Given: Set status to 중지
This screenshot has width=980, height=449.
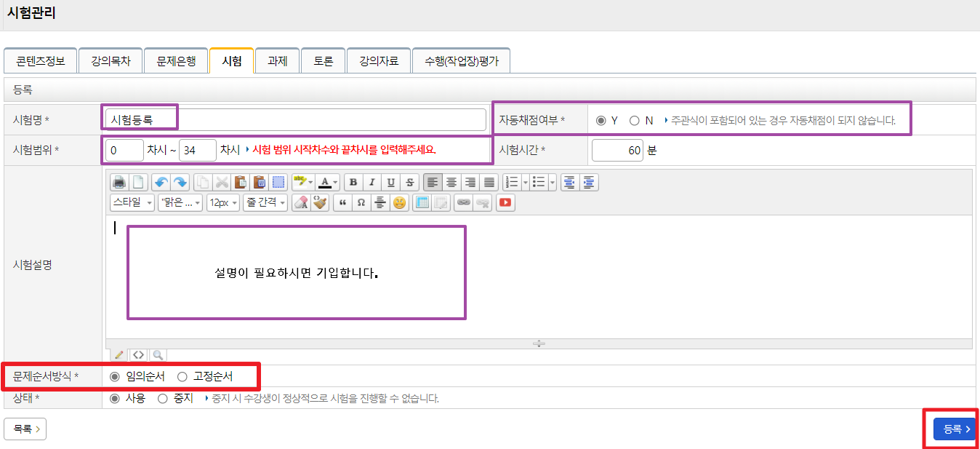Looking at the screenshot, I should tap(163, 398).
